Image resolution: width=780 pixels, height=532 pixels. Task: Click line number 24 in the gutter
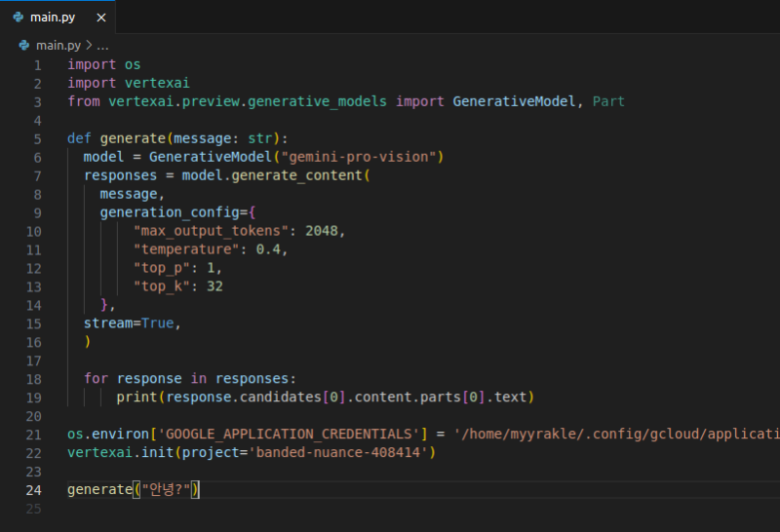(34, 489)
